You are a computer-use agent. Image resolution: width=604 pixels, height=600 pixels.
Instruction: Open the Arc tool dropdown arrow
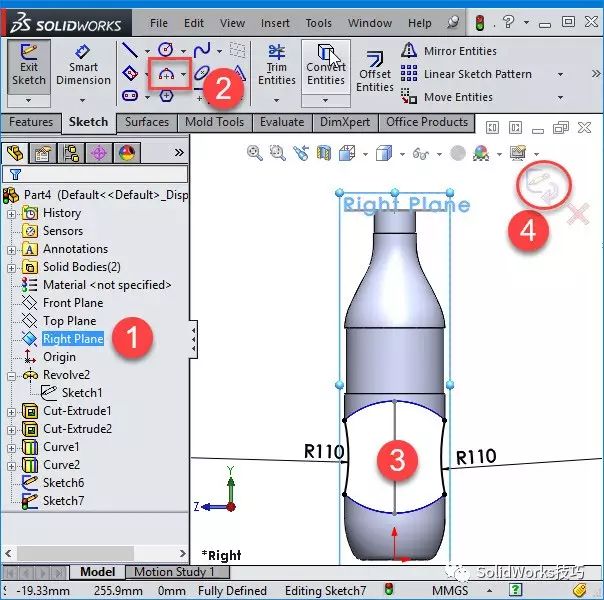tap(184, 74)
